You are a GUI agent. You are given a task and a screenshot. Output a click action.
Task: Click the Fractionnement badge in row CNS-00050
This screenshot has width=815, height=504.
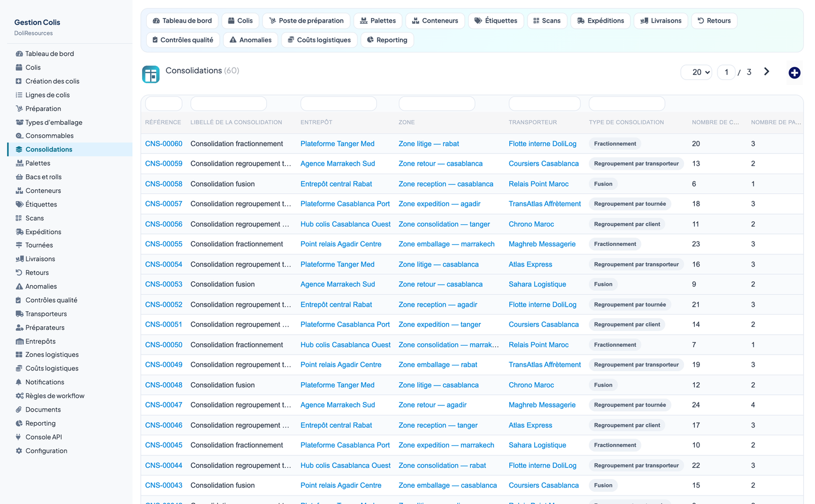coord(615,345)
